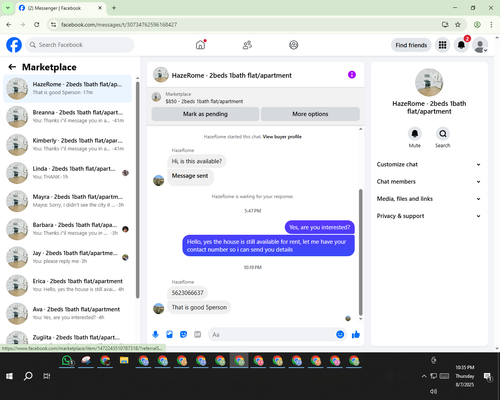Open the Chrome three-dot menu
This screenshot has width=500, height=400.
pyautogui.click(x=491, y=25)
